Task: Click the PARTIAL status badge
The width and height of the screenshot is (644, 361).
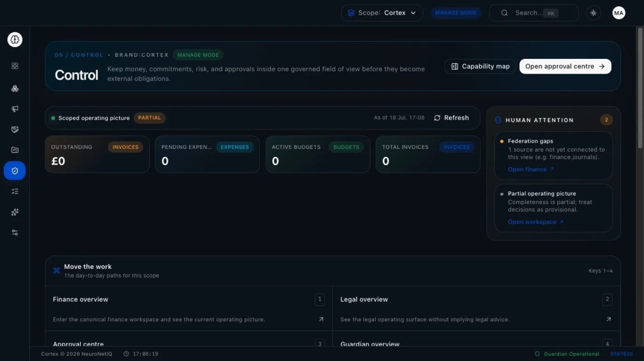Action: tap(149, 118)
